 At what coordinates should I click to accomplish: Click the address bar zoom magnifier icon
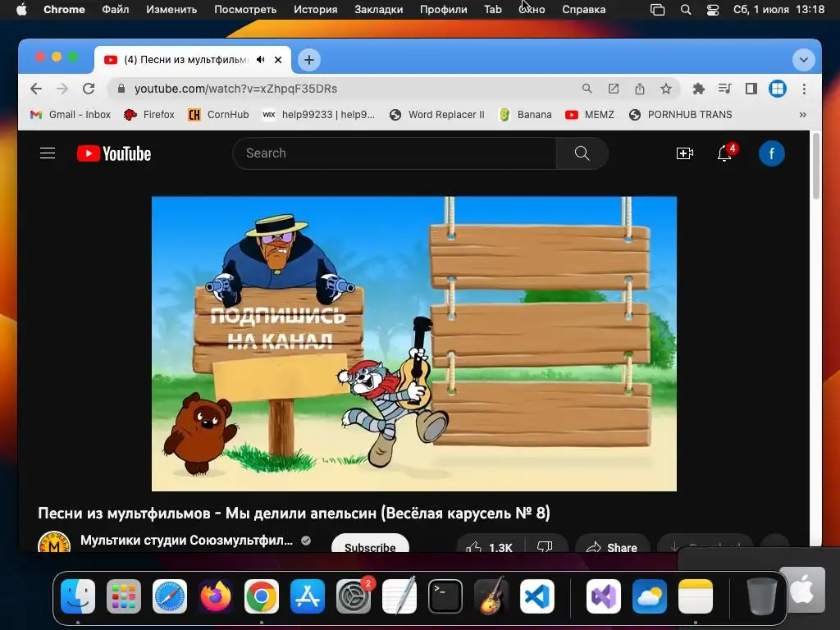pyautogui.click(x=587, y=89)
